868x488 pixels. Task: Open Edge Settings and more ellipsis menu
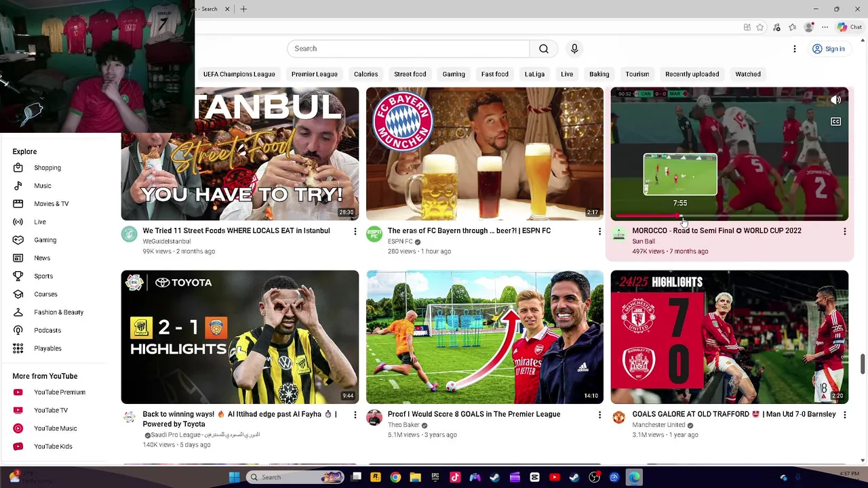coord(825,27)
